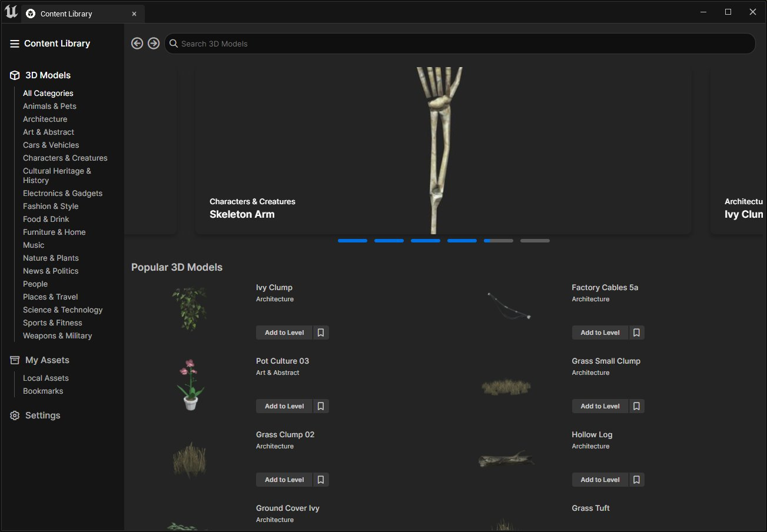Open the Pot Culture 03 flower thumbnail
The width and height of the screenshot is (767, 532).
coord(190,384)
